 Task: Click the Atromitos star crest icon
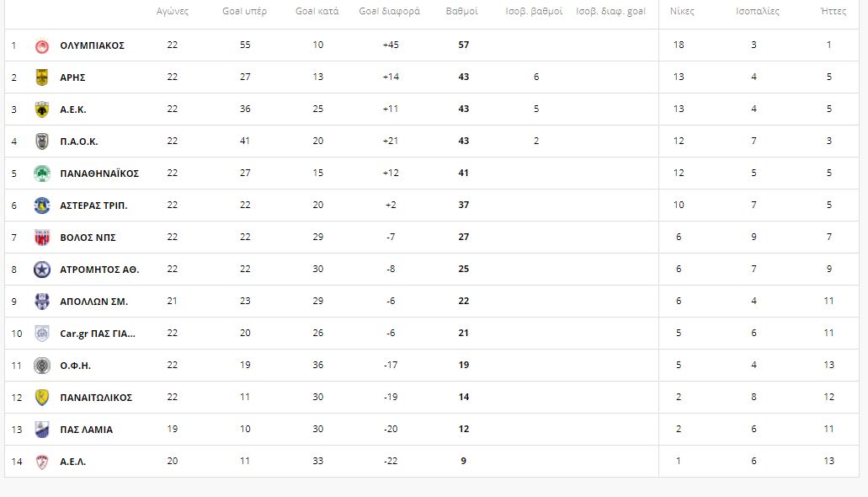click(x=42, y=270)
